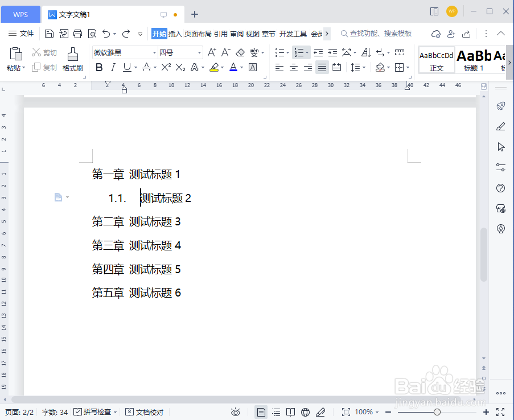The height and width of the screenshot is (420, 514).
Task: Toggle spell check 拼写检查 checkbox
Action: point(77,412)
